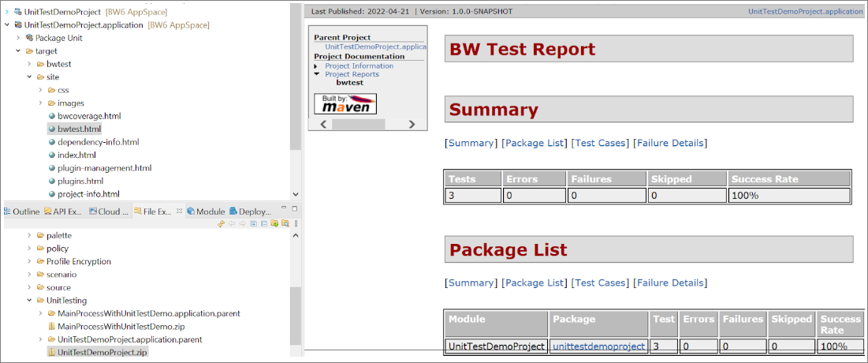Open the unittestdemoproject package link
This screenshot has width=868, height=363.
pyautogui.click(x=599, y=346)
